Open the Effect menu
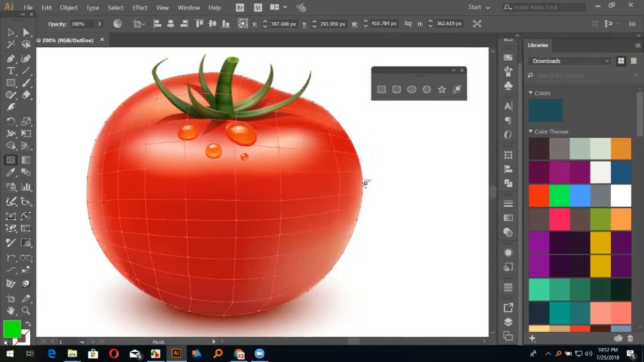This screenshot has height=362, width=644. [140, 8]
